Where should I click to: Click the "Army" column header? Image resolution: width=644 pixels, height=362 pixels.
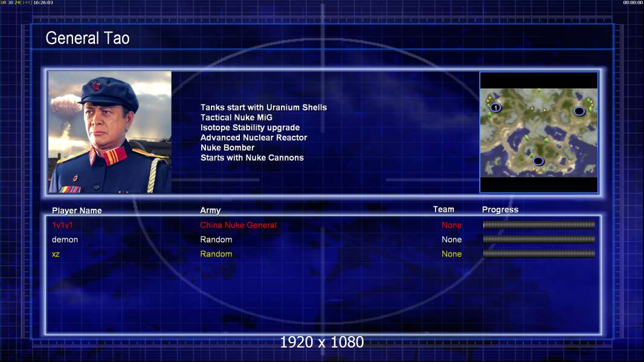210,211
